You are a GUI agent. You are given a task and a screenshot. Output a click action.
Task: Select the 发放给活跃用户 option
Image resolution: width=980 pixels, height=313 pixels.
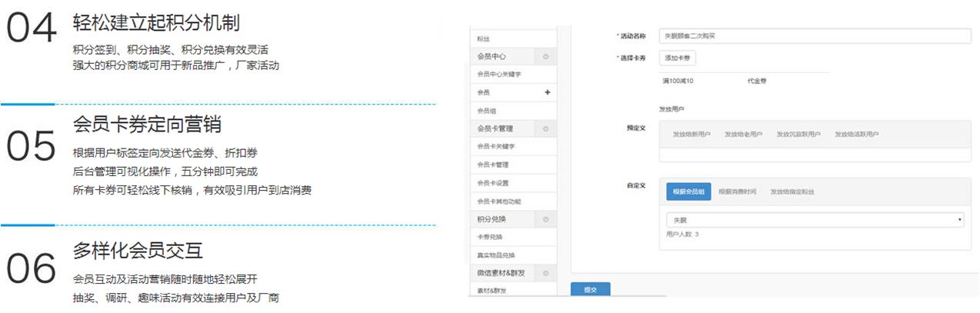point(856,135)
